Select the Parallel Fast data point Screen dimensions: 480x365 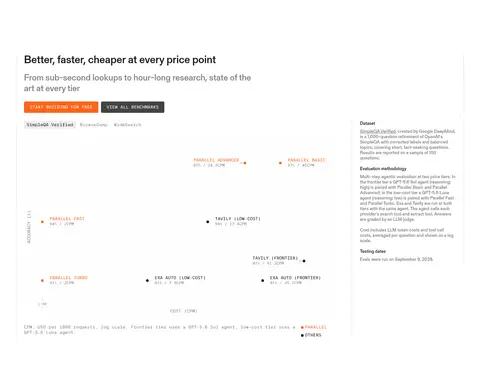[x=42, y=222]
